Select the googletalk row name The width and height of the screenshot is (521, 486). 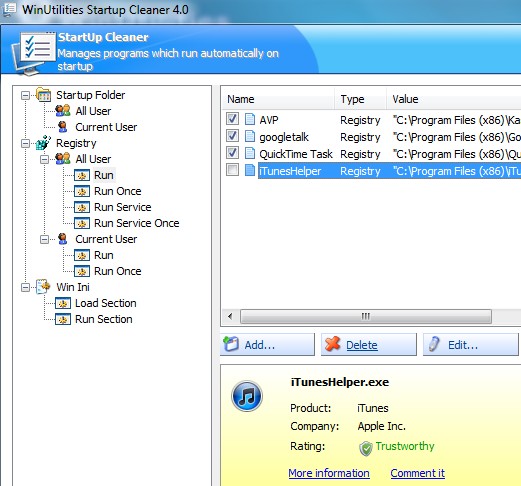[284, 137]
